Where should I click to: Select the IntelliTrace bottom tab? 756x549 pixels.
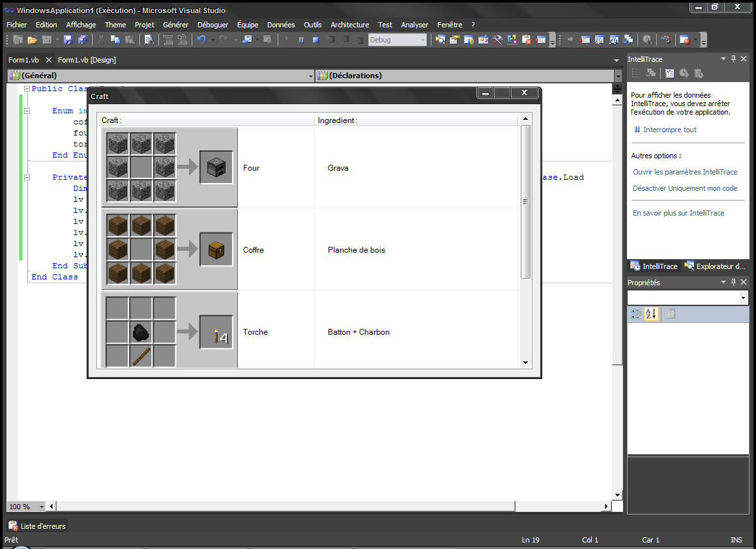tap(654, 266)
